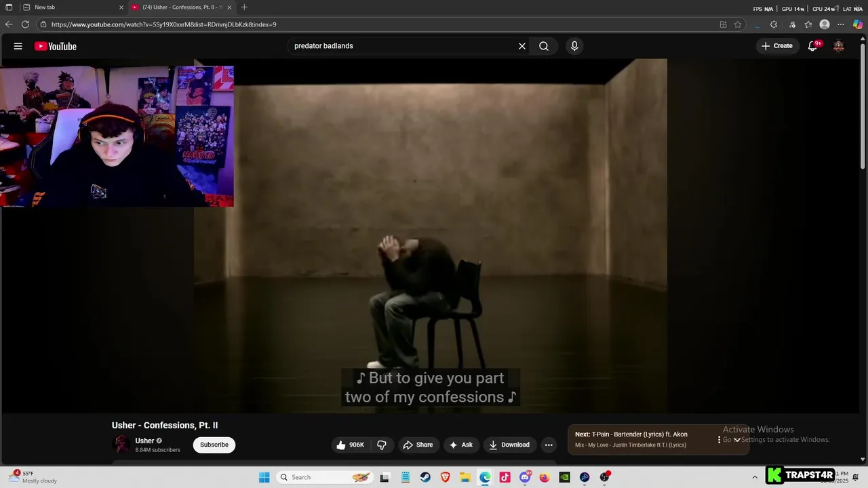
Task: Share the Usher video
Action: [418, 445]
